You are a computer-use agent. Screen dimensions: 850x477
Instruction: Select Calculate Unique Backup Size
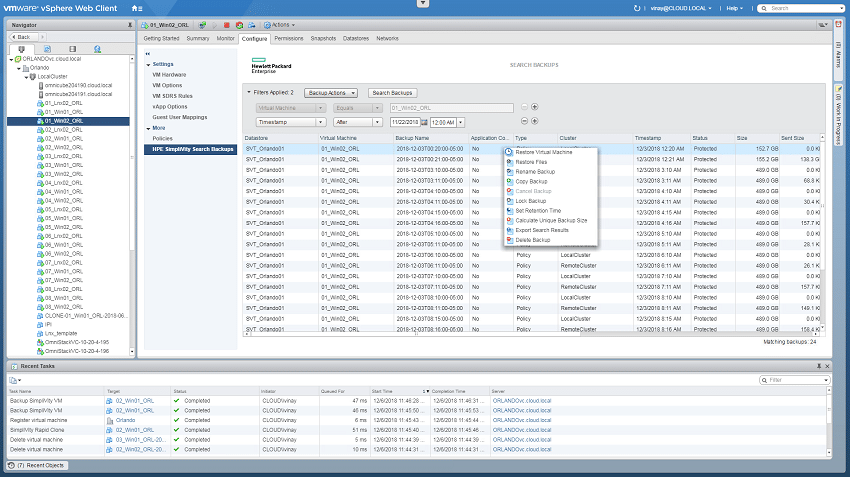[551, 221]
